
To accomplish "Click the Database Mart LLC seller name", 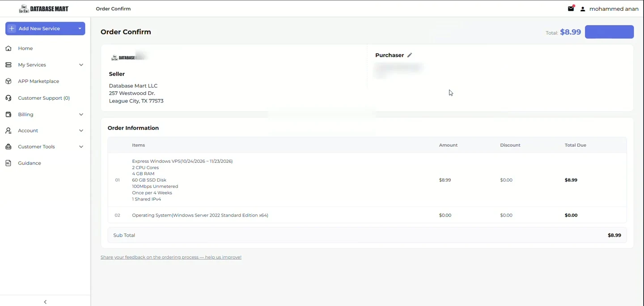I will [x=133, y=86].
